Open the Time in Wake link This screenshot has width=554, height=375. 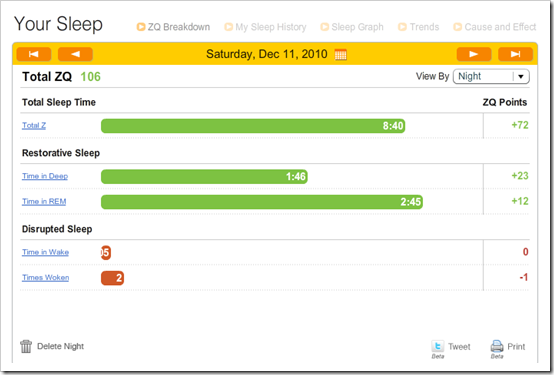(45, 252)
